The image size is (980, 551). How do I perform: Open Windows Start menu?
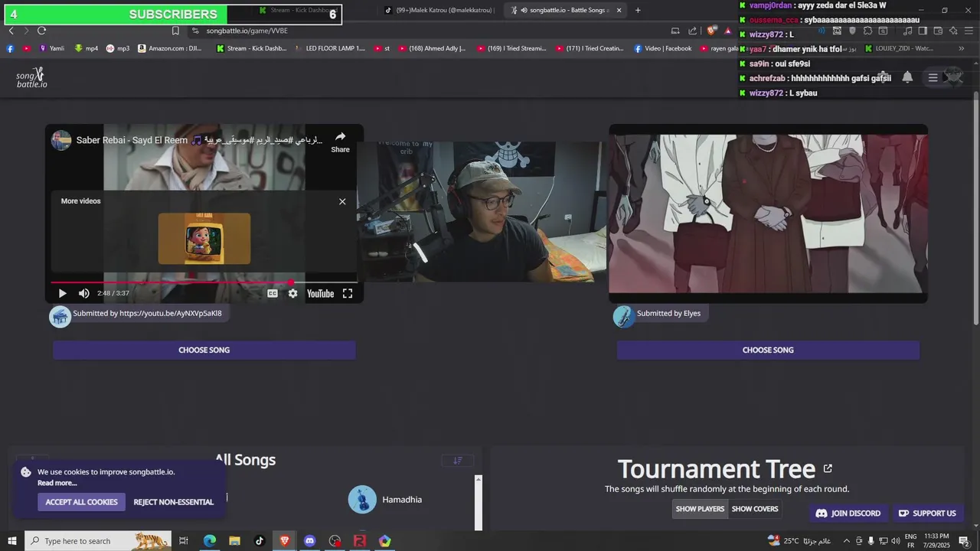pyautogui.click(x=12, y=541)
